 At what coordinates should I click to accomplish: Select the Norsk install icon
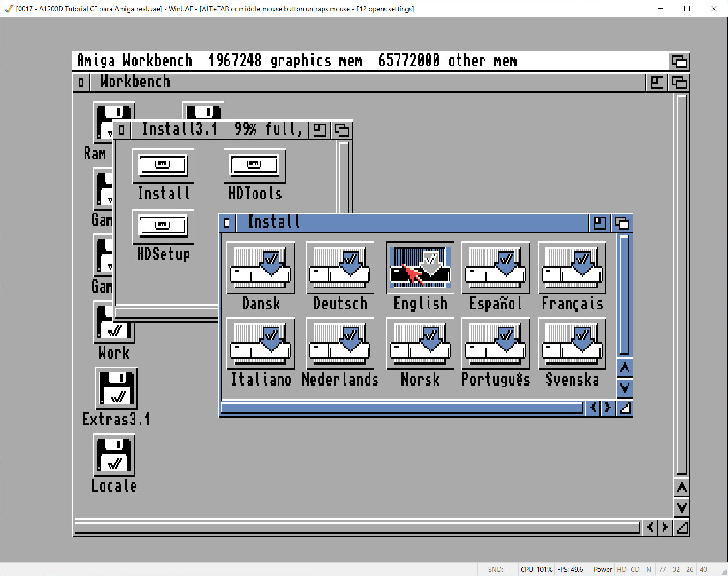(420, 344)
